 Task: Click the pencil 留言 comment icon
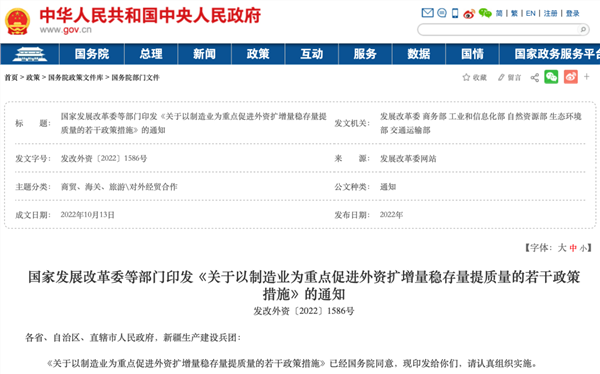[501, 77]
